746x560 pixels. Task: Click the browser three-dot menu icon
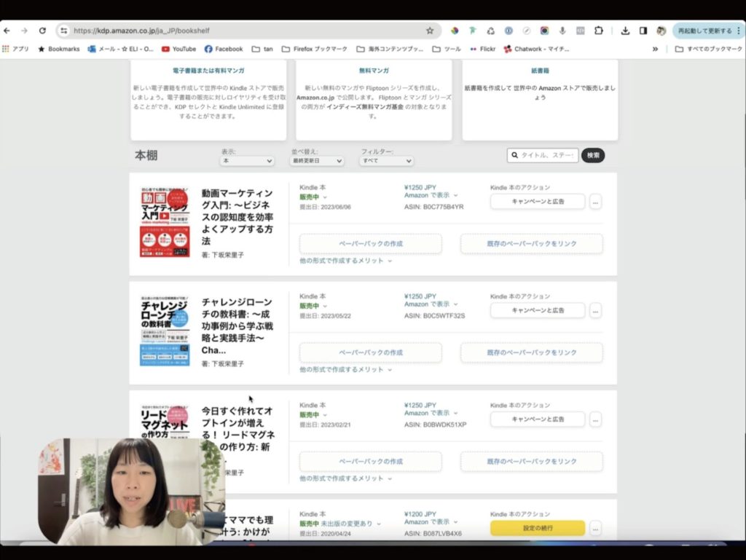click(x=739, y=31)
